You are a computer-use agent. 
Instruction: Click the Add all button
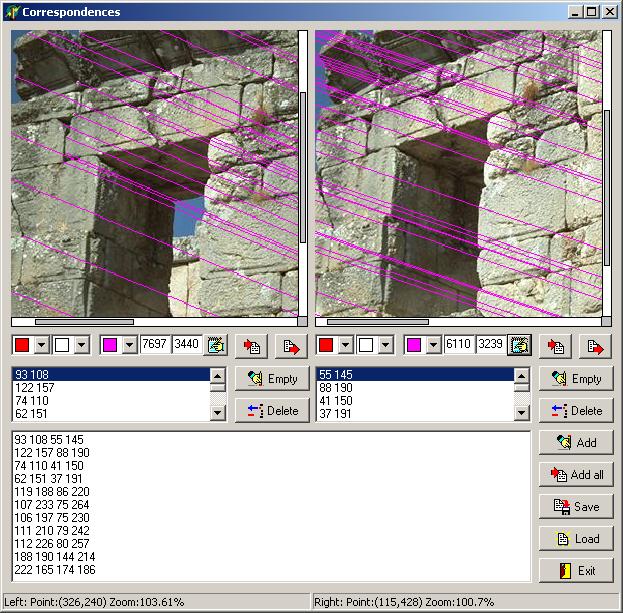tap(576, 474)
